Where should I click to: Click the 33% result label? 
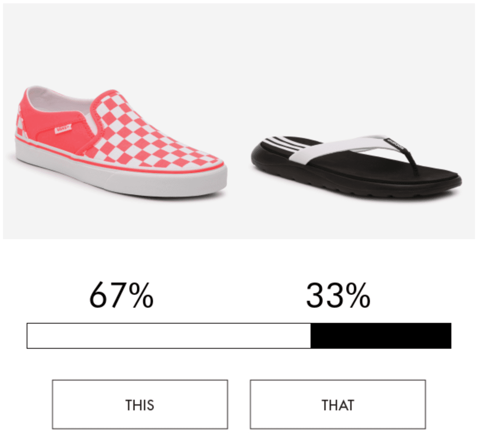[x=338, y=295]
